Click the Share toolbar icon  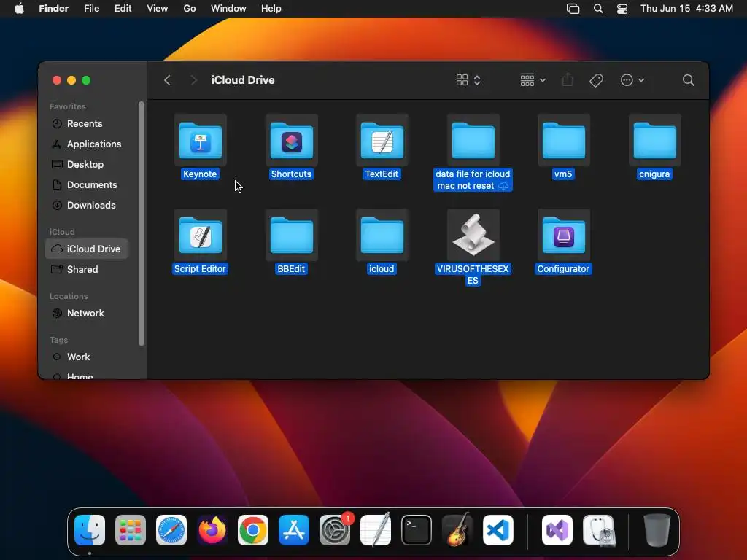[568, 79]
